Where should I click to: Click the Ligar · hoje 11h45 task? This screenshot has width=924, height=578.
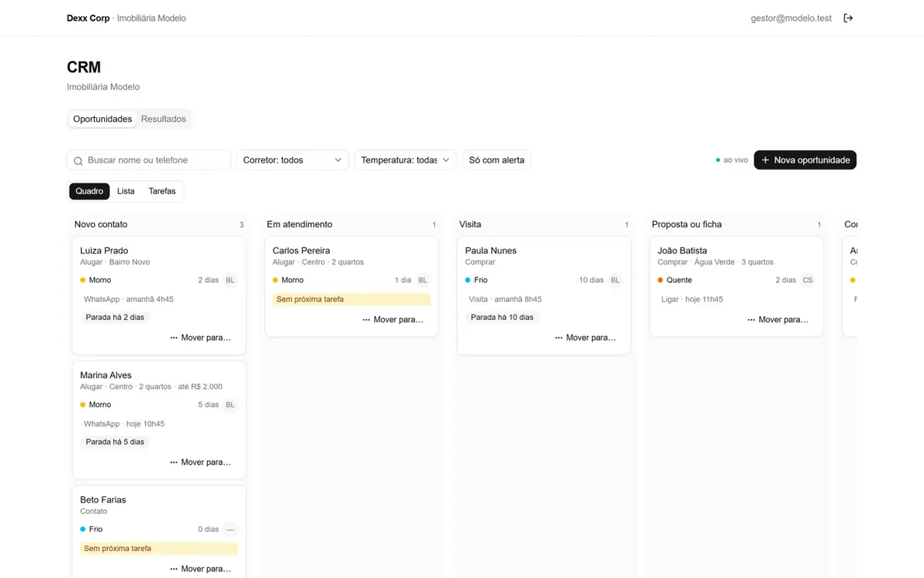click(x=692, y=299)
